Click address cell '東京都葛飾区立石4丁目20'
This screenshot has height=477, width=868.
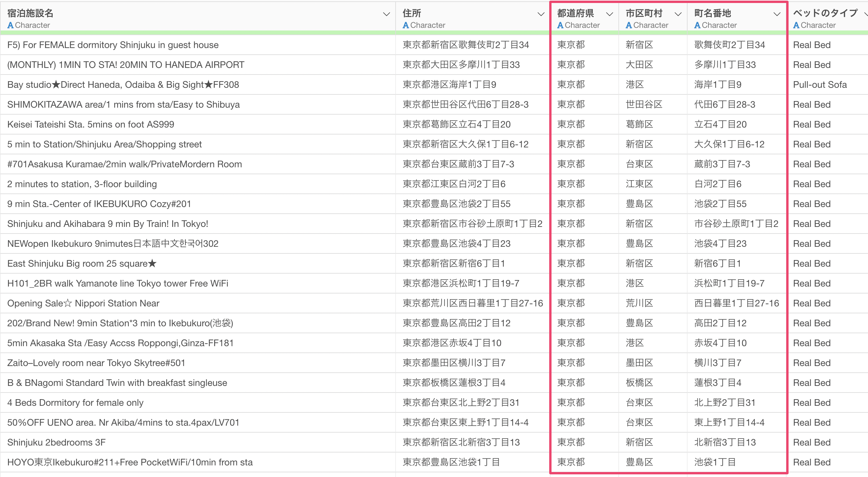472,125
